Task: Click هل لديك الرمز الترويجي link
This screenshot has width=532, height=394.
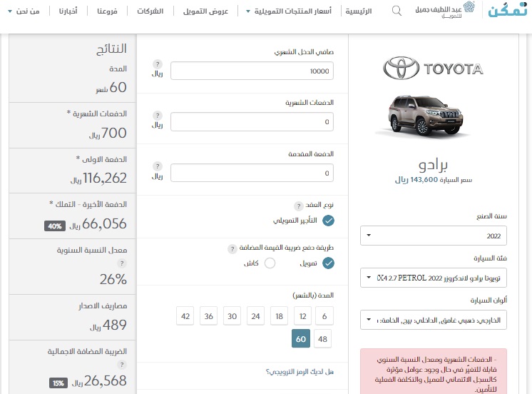Action: (x=300, y=372)
